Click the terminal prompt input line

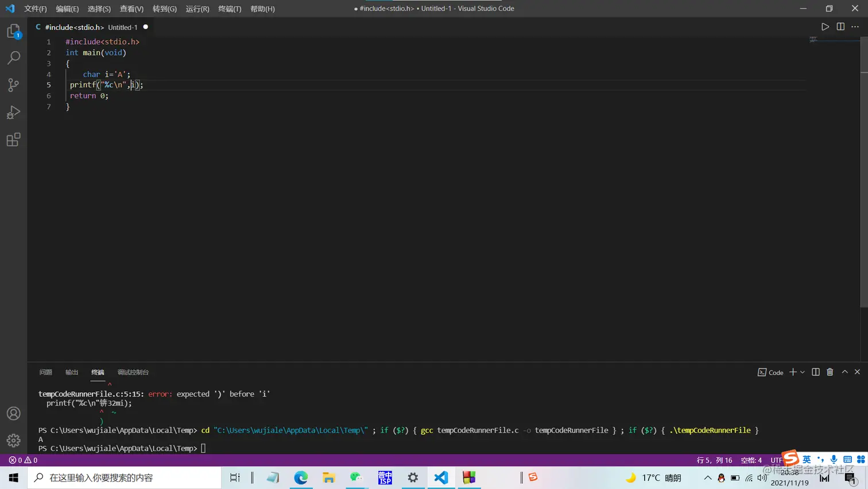[x=122, y=448]
